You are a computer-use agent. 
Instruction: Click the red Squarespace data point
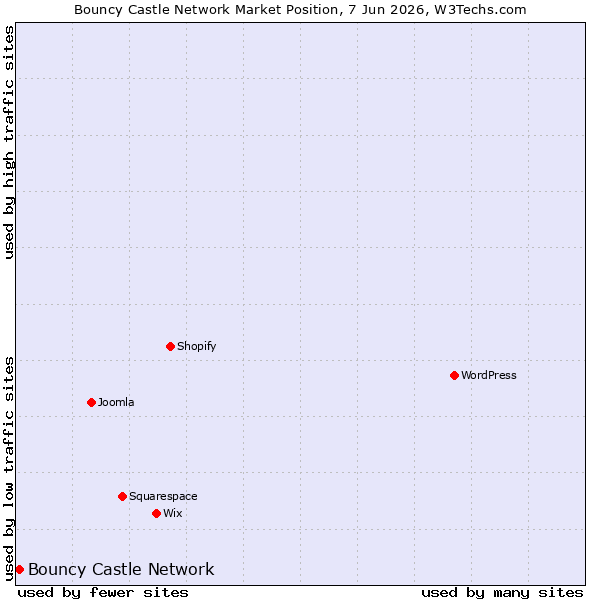pyautogui.click(x=122, y=496)
